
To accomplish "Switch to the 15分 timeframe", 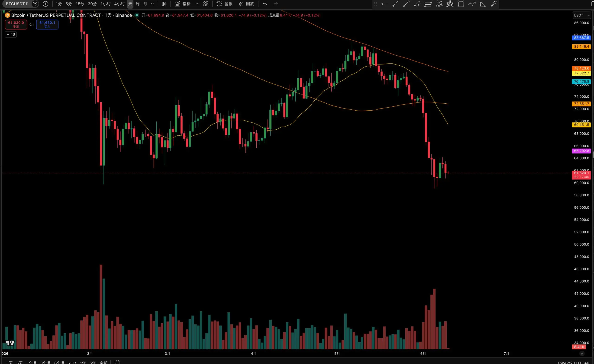I will (x=80, y=4).
